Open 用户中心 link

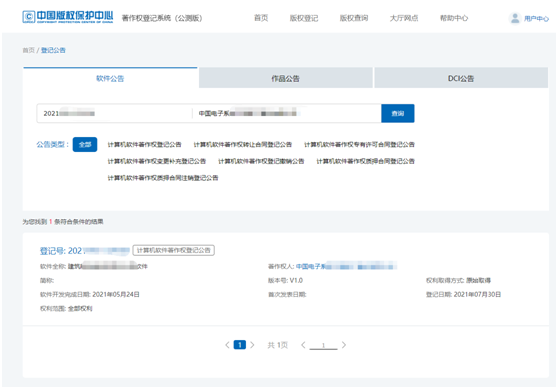[x=536, y=19]
